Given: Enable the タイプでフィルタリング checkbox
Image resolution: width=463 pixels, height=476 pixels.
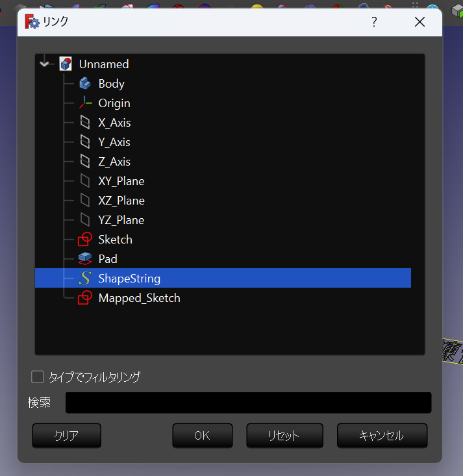Looking at the screenshot, I should [38, 377].
